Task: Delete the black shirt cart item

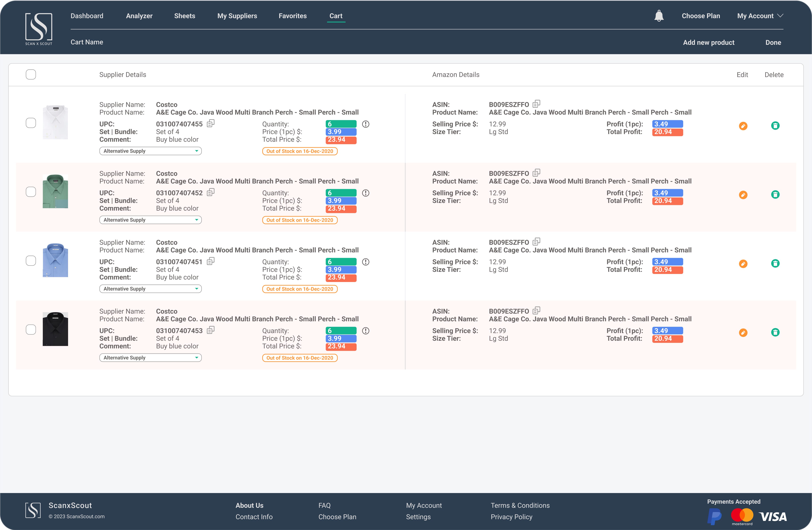Action: [775, 333]
